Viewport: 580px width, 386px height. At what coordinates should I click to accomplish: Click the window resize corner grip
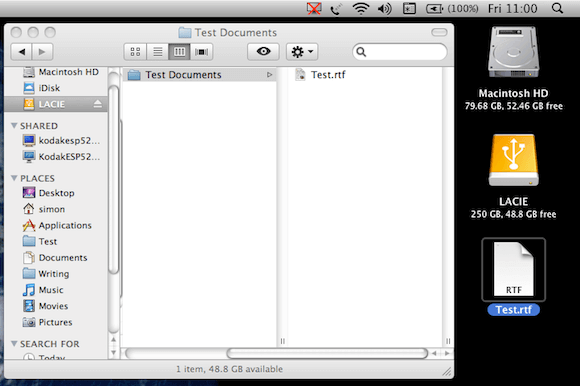tap(447, 372)
